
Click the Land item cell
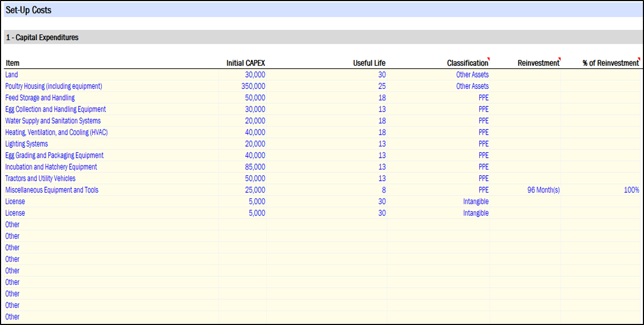tap(111, 75)
